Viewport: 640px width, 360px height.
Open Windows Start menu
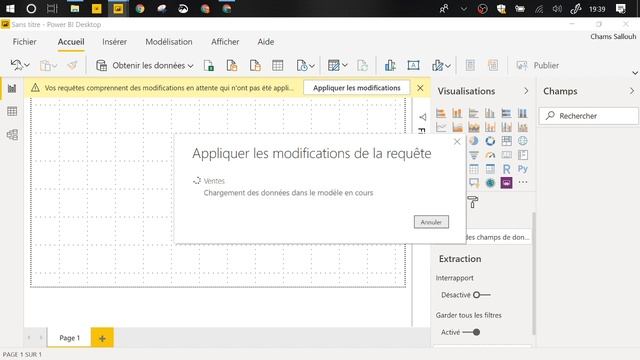pos(10,8)
